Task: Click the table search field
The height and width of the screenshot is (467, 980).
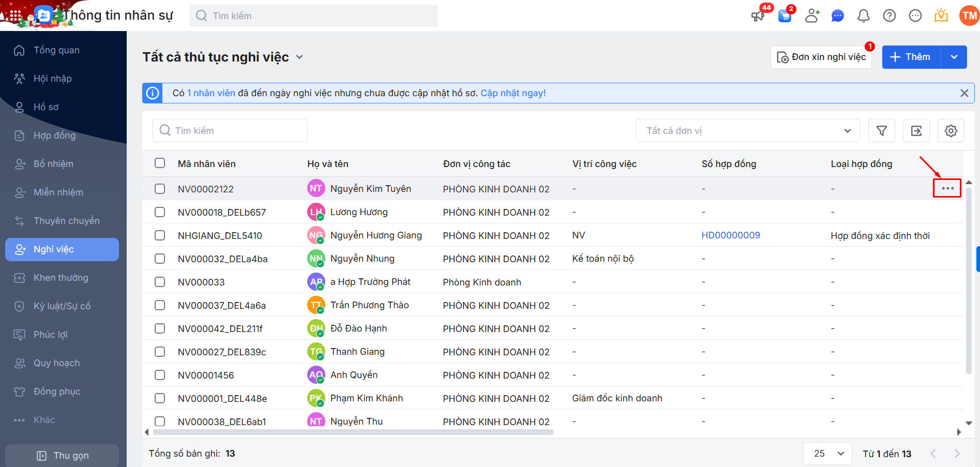Action: (230, 131)
